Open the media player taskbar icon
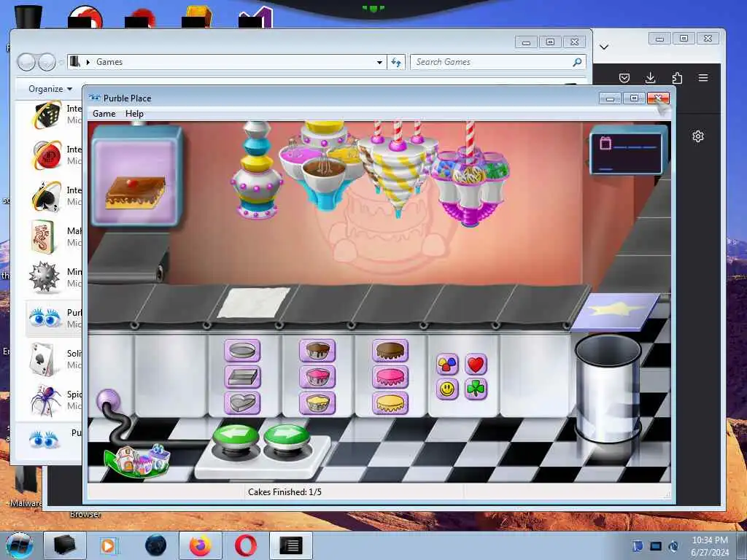The height and width of the screenshot is (560, 747). pyautogui.click(x=109, y=545)
